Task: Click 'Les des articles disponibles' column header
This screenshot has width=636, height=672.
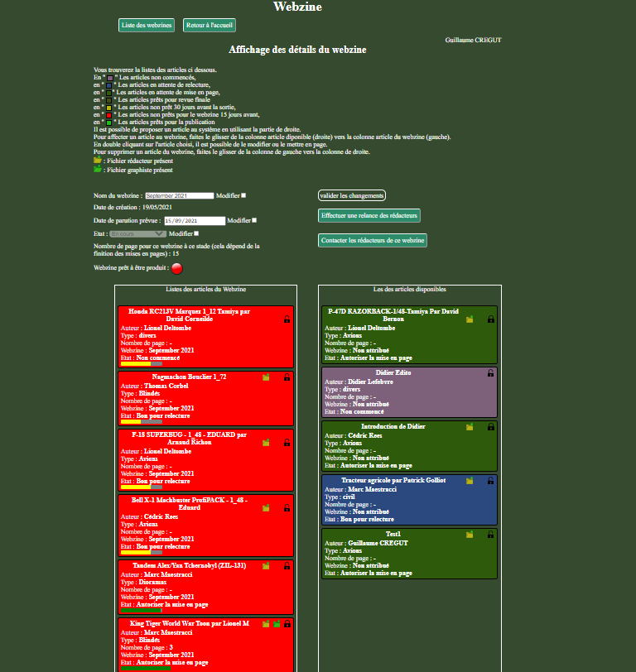Action: click(x=410, y=290)
